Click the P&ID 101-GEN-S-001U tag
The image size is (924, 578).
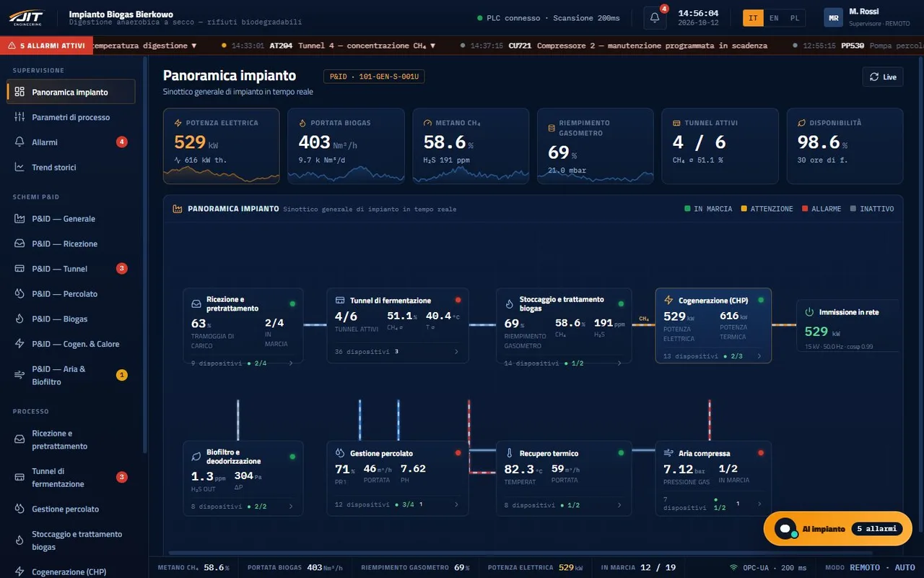[x=374, y=76]
